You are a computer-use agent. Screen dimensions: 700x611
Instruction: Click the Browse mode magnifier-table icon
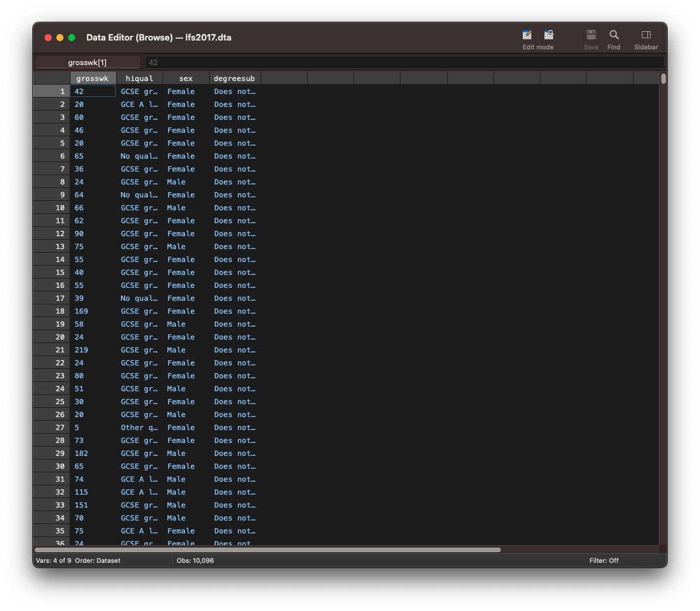click(548, 35)
